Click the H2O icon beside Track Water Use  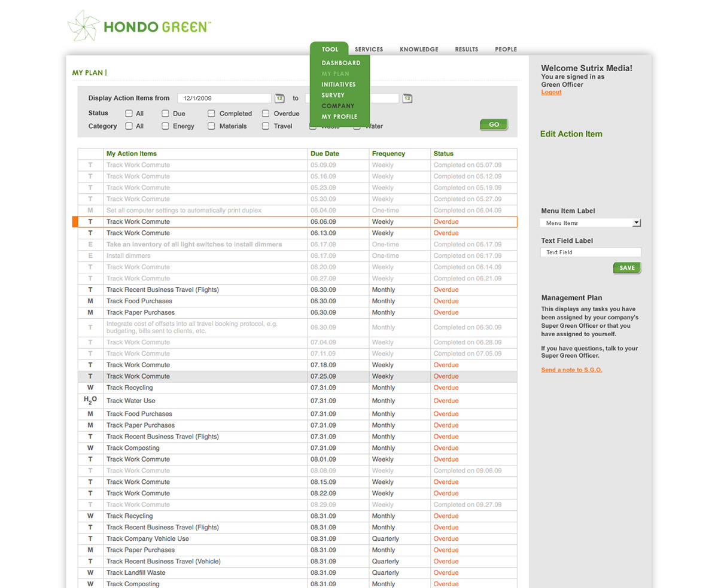pyautogui.click(x=90, y=401)
